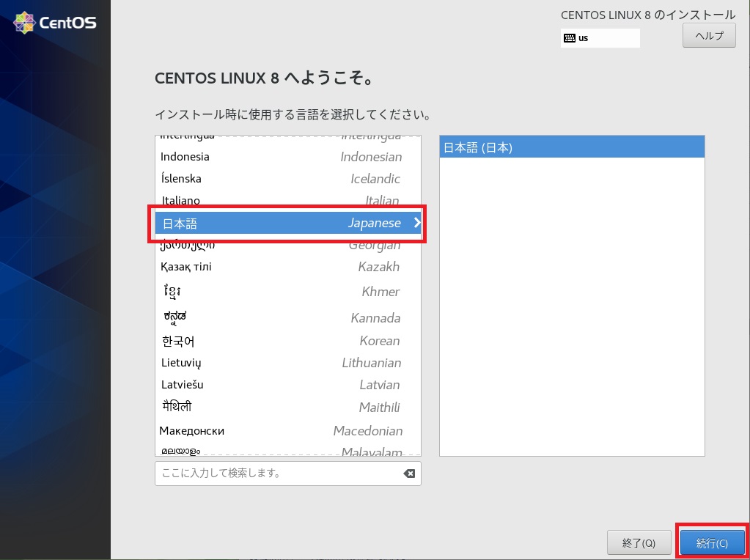Select 日本語 (日本) locale in right list
The image size is (750, 560).
(x=572, y=147)
